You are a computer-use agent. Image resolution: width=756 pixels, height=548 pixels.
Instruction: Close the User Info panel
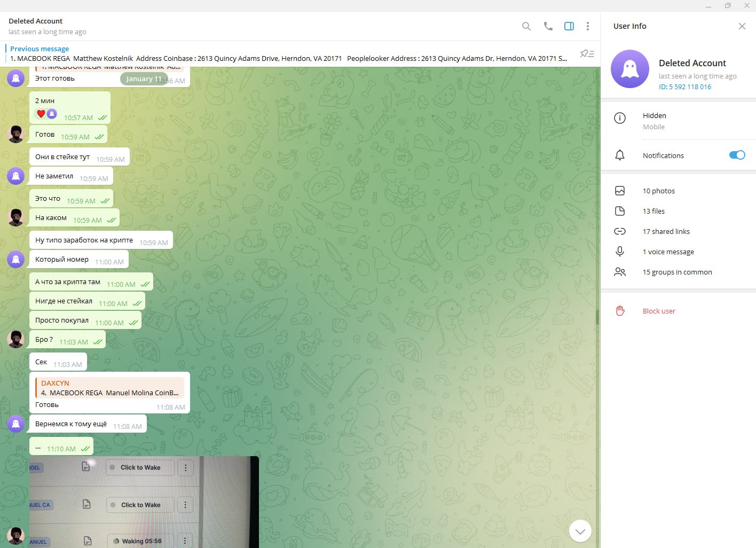[x=742, y=26]
